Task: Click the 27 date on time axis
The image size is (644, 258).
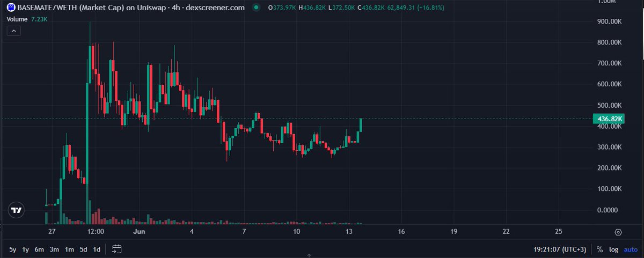Action: tap(52, 232)
